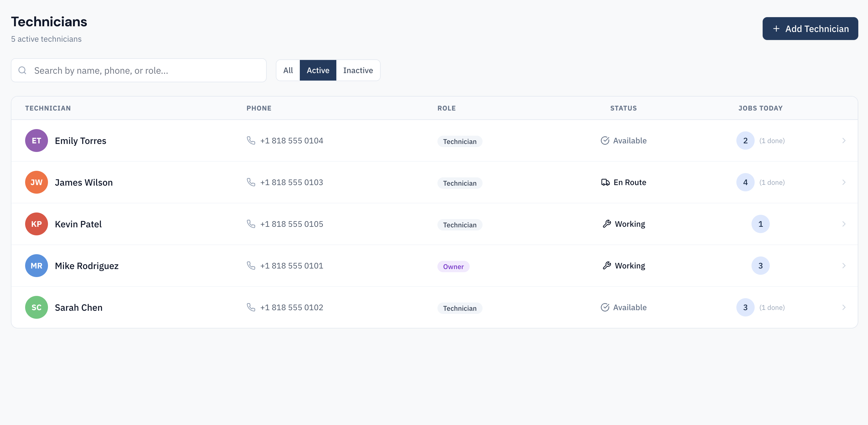868x425 pixels.
Task: Click checkmark icon in Sarah Chen's Available status
Action: click(605, 307)
